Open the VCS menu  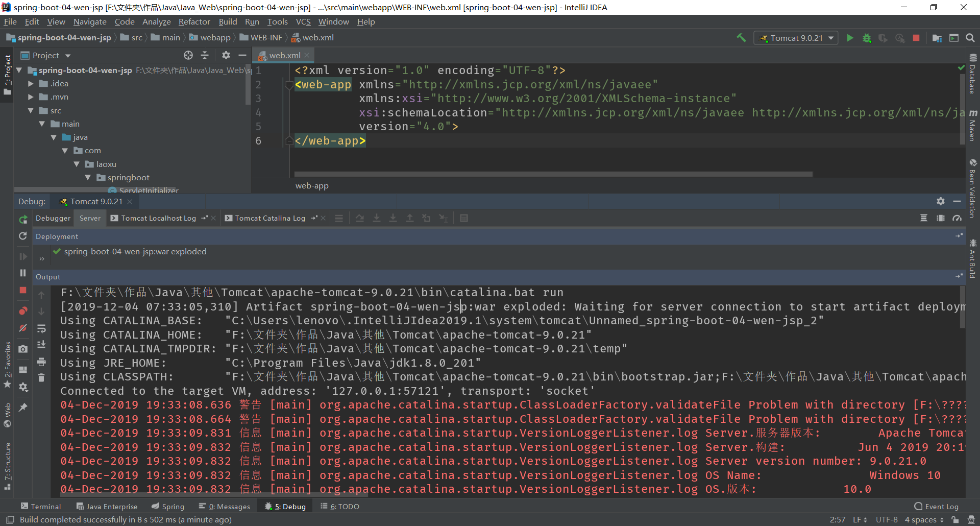[x=303, y=22]
